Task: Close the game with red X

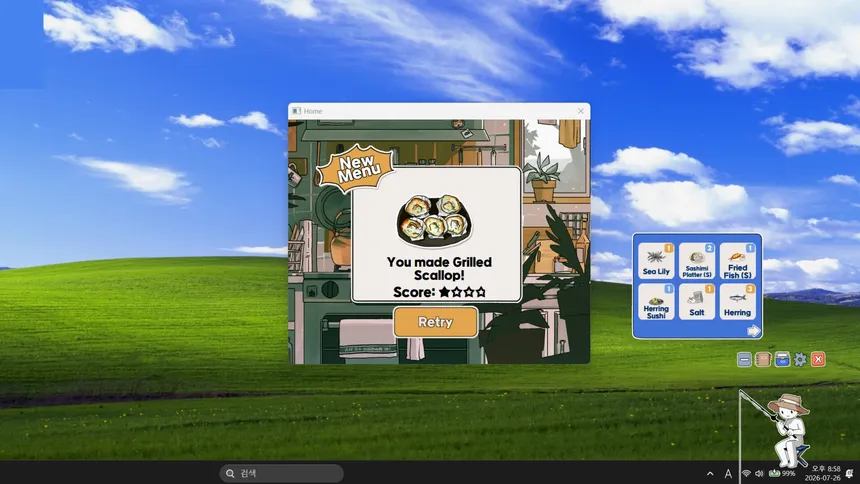Action: pyautogui.click(x=818, y=359)
